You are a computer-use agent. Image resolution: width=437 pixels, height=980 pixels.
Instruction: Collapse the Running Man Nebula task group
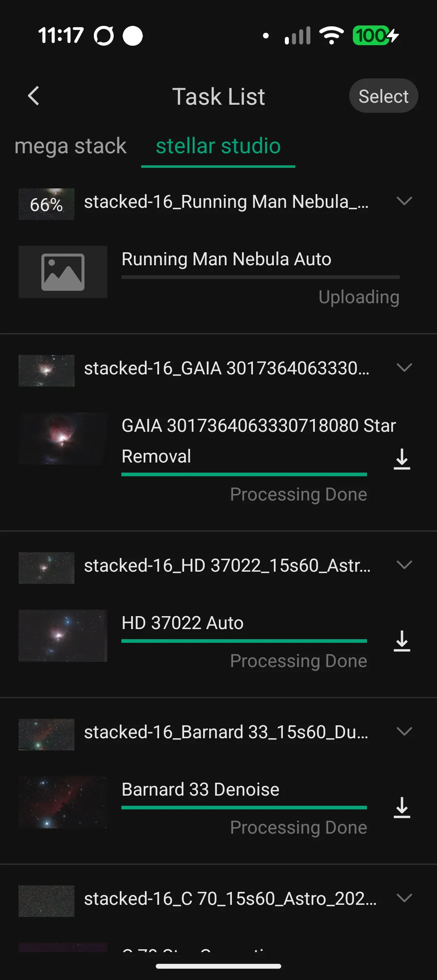coord(404,201)
